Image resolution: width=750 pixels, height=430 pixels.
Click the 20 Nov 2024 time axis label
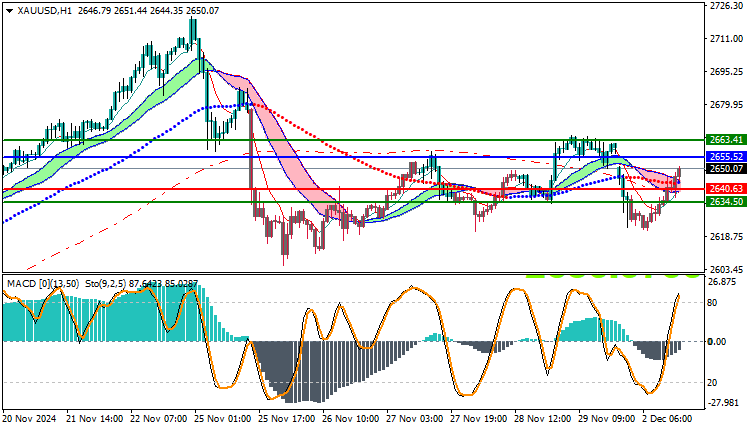point(29,419)
